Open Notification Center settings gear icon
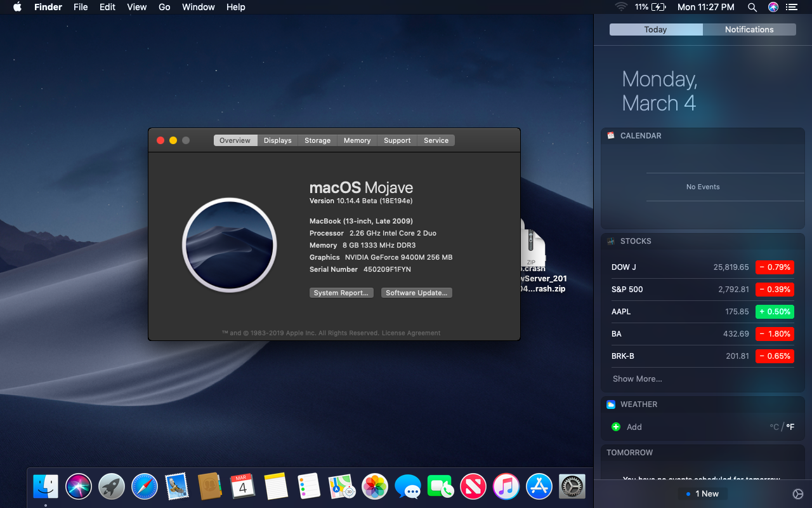Screen dimensions: 812x508 [797, 494]
